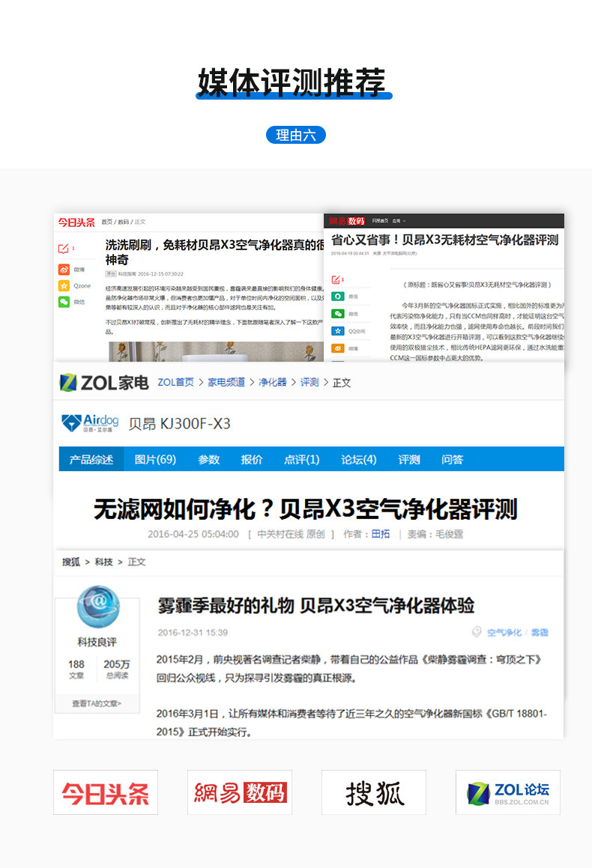Click the date 2016-12-31 15:39

point(193,632)
